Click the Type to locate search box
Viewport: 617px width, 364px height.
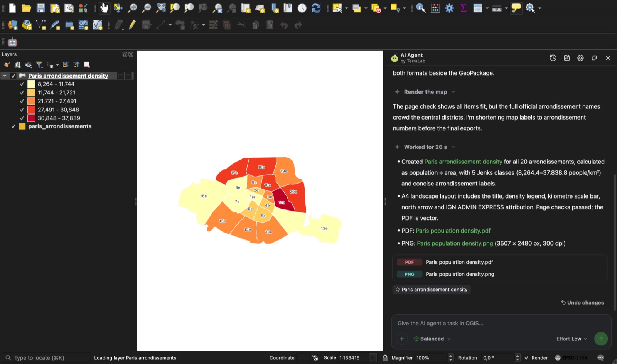(46, 358)
